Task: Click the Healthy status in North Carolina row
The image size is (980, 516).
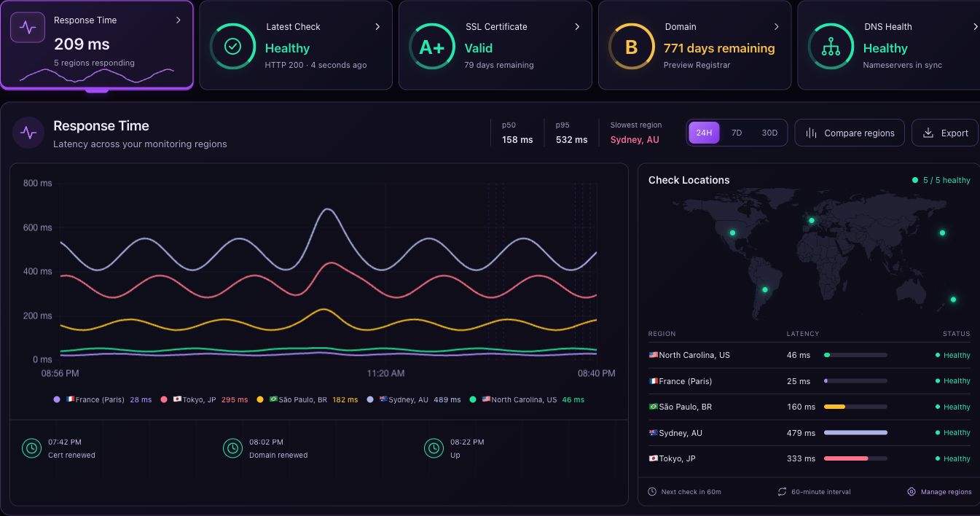Action: pyautogui.click(x=953, y=356)
